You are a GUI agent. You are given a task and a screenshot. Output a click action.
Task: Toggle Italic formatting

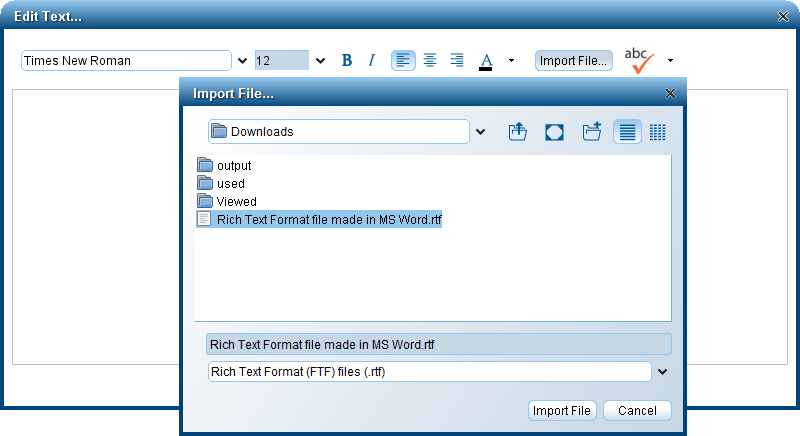pos(372,60)
